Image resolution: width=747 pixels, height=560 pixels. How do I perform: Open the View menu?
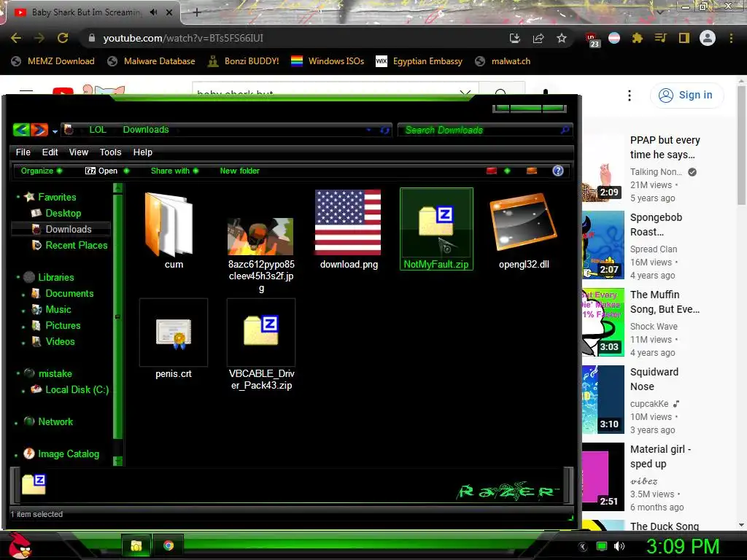(79, 152)
